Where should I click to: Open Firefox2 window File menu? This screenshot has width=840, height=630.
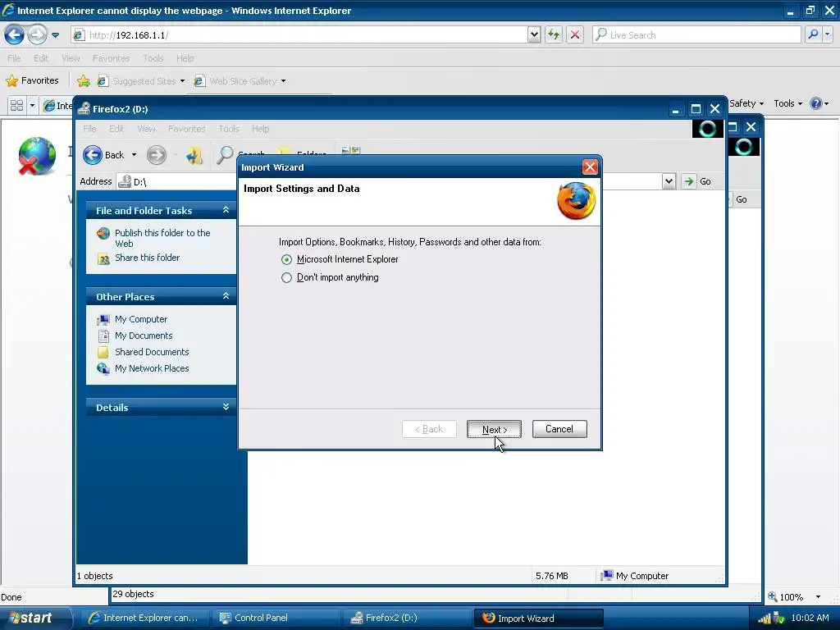[89, 129]
